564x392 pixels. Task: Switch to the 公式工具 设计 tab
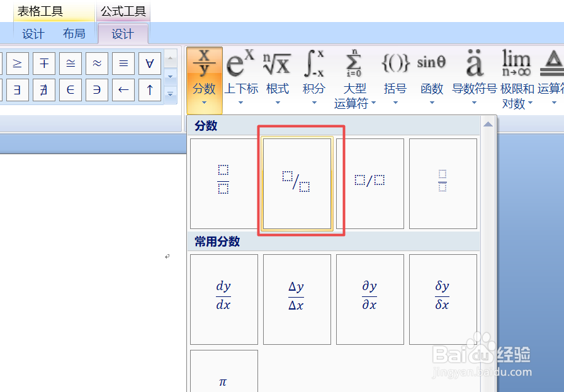(x=123, y=33)
